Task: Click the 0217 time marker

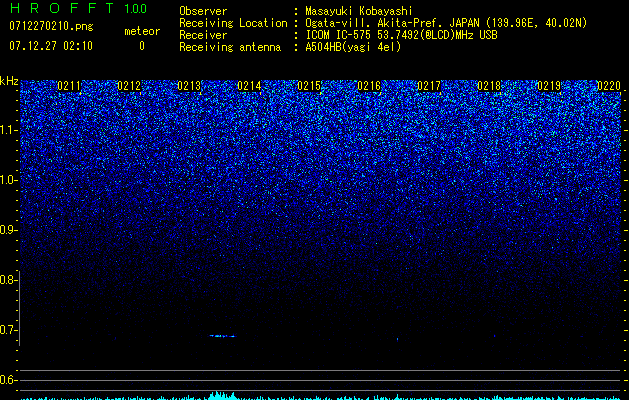Action: [429, 86]
